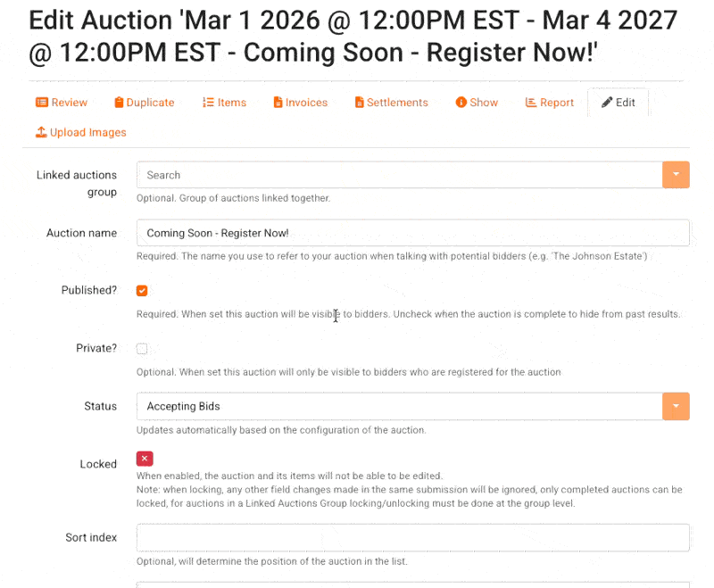714x588 pixels.
Task: Click the Sort index input field
Action: point(412,537)
